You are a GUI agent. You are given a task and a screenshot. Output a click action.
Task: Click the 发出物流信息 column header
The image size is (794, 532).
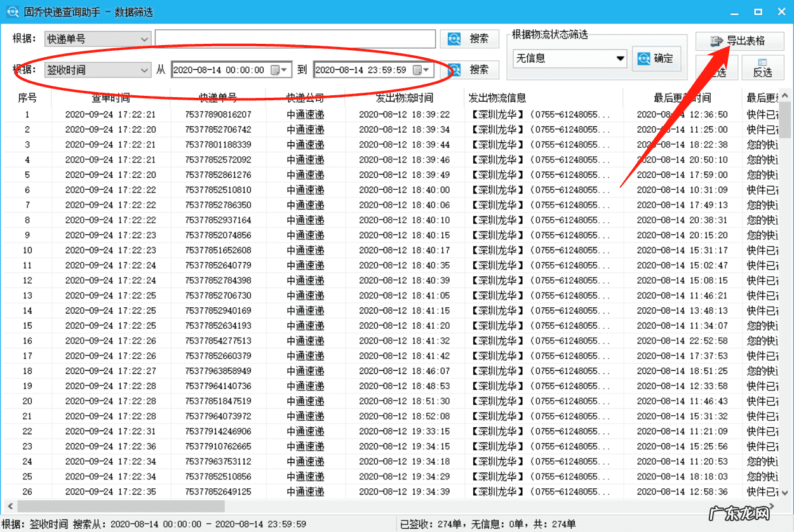497,98
